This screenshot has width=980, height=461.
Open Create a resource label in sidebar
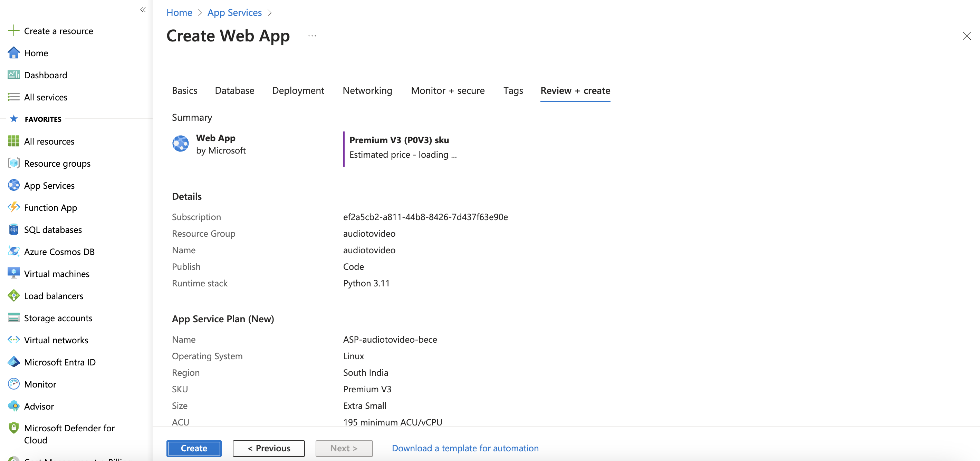pyautogui.click(x=59, y=31)
